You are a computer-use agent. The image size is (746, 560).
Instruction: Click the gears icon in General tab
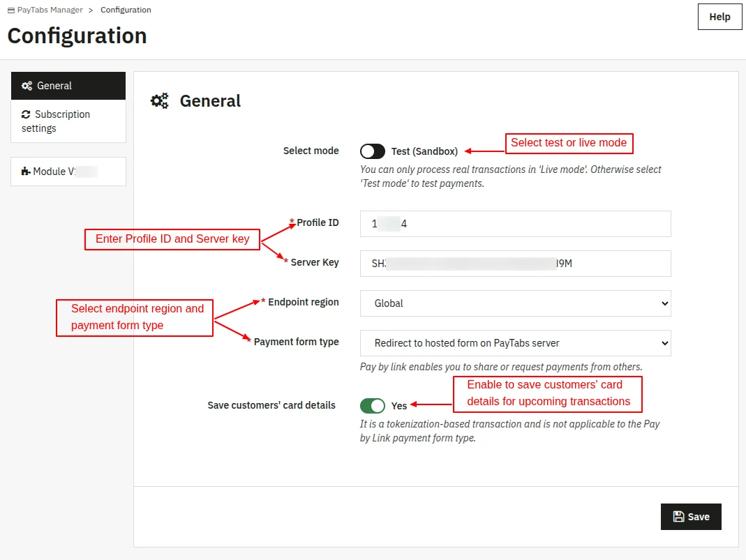[x=27, y=86]
